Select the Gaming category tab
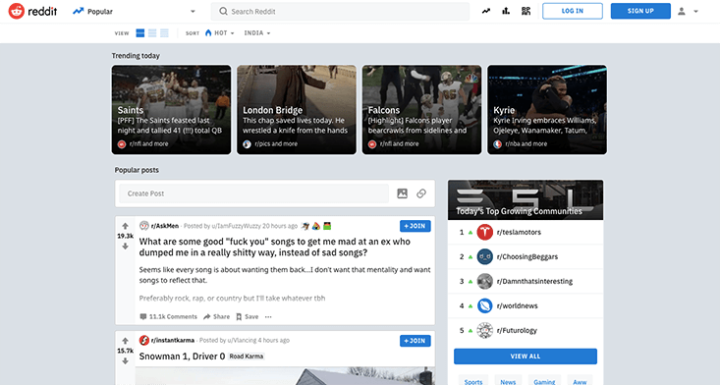This screenshot has width=720, height=385. point(544,381)
